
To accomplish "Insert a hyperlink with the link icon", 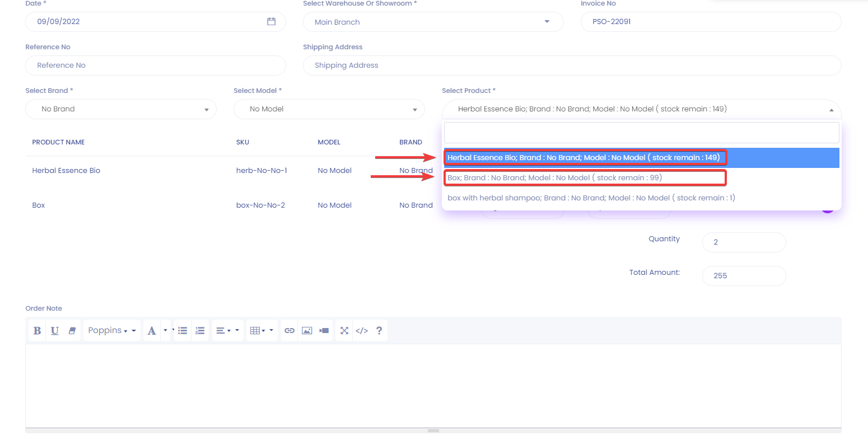I will [290, 330].
